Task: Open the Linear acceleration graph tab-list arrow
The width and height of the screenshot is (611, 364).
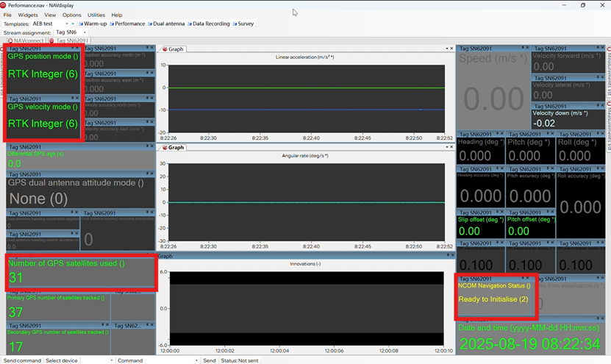Action: (447, 49)
